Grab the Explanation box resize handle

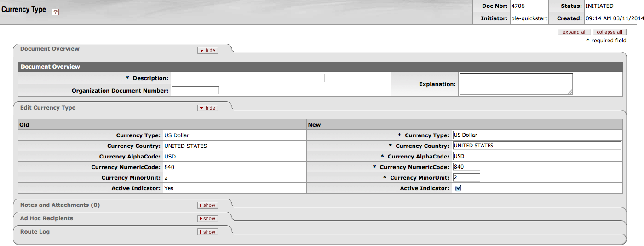click(x=570, y=92)
